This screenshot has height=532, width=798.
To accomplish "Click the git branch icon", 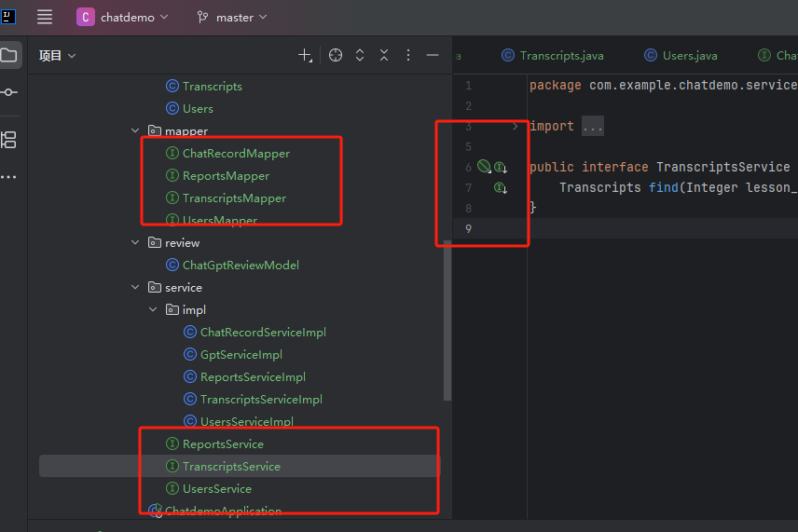I will pos(202,18).
